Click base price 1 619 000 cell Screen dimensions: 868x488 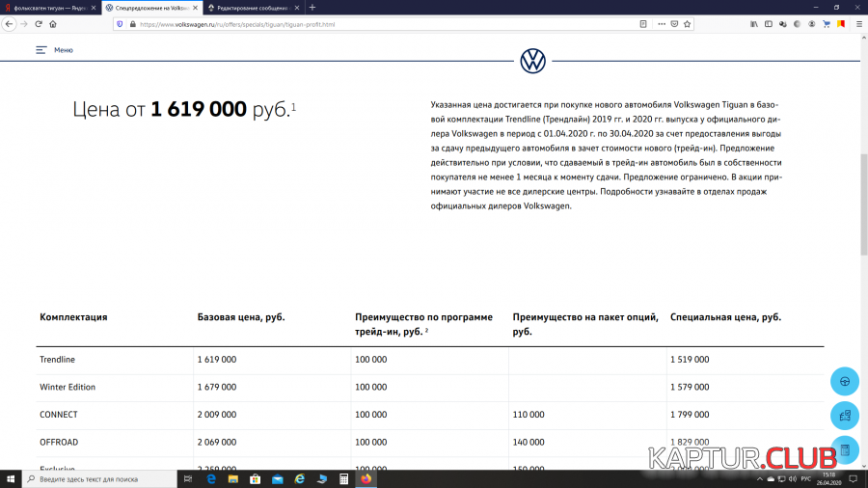pos(216,360)
